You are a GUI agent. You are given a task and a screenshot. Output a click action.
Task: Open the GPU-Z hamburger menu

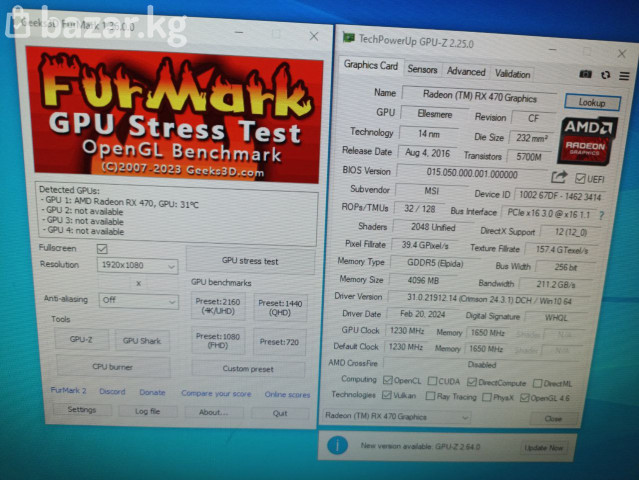coord(622,74)
